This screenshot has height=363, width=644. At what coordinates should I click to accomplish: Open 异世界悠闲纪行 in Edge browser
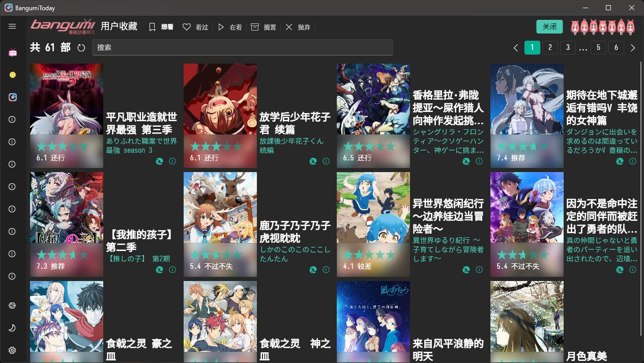(x=466, y=269)
